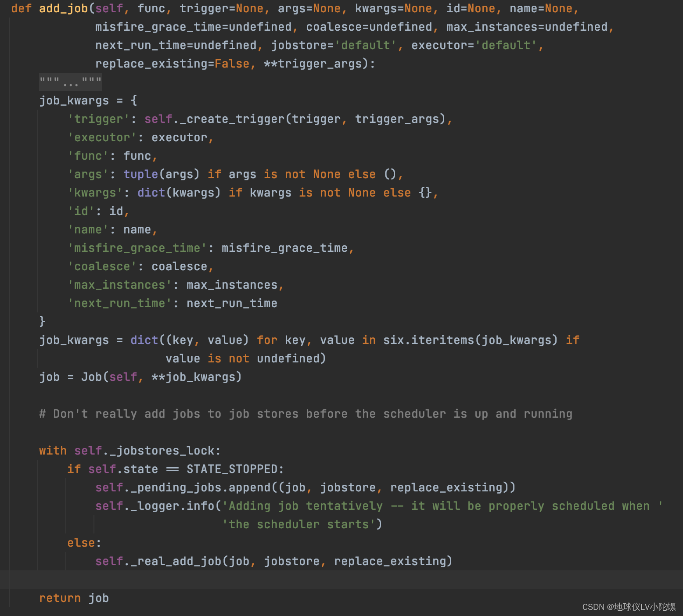Image resolution: width=683 pixels, height=616 pixels.
Task: Click the STATE_STOPPED constant
Action: pyautogui.click(x=232, y=469)
